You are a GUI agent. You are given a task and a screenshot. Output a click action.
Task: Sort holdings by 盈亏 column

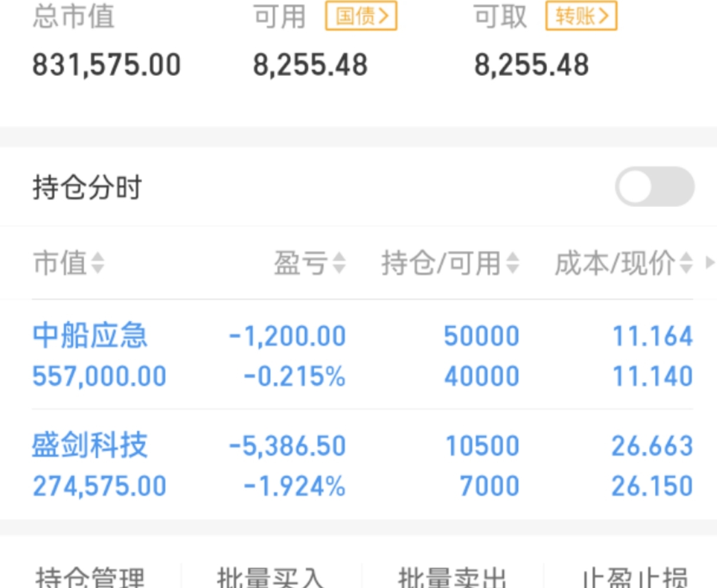(x=310, y=263)
